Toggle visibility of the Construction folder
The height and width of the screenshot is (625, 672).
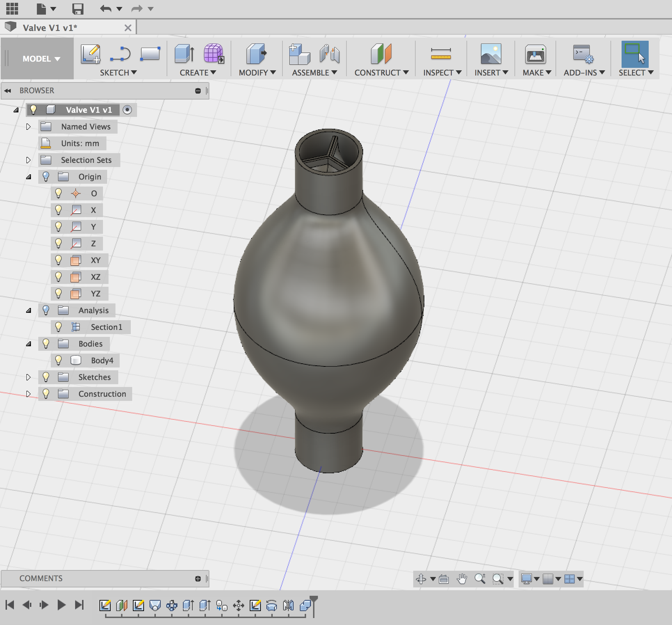point(46,394)
